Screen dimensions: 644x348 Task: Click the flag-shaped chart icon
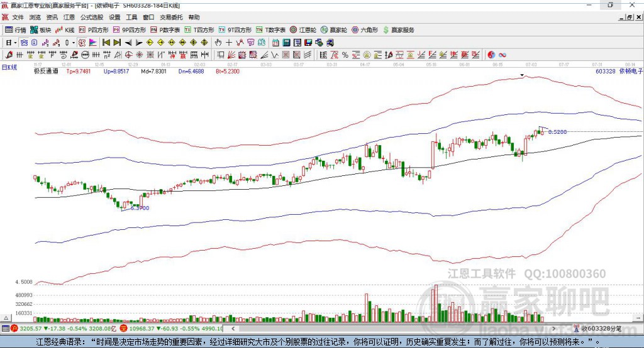(93, 43)
